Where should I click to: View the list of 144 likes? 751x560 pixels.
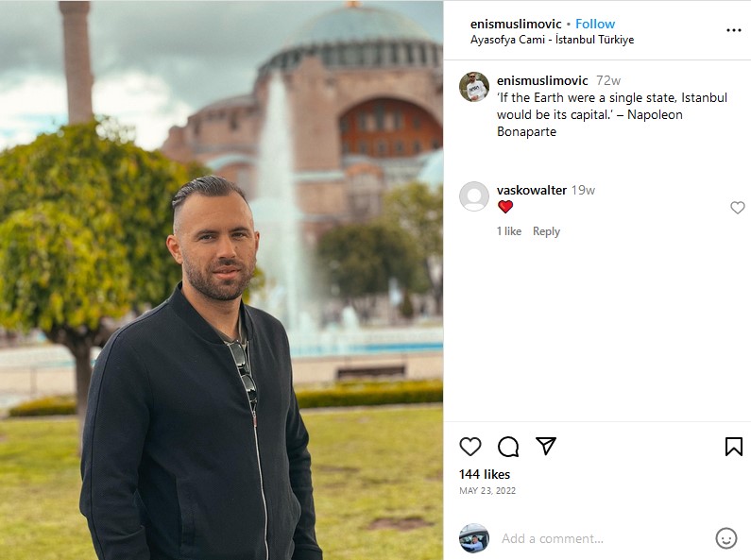(x=485, y=474)
